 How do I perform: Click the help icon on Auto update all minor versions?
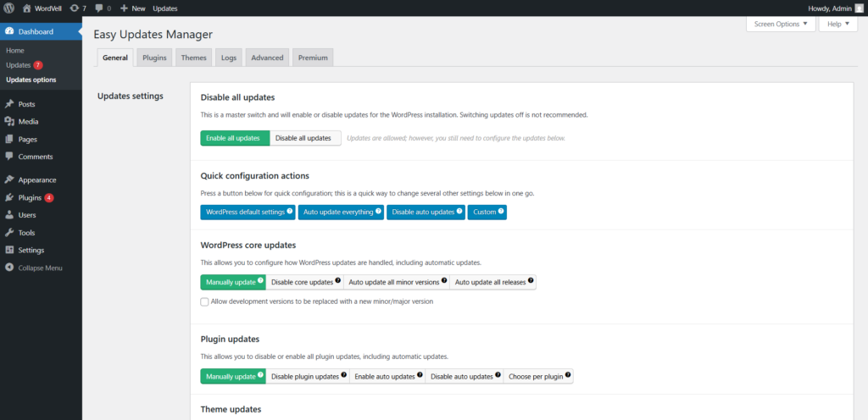click(x=444, y=281)
